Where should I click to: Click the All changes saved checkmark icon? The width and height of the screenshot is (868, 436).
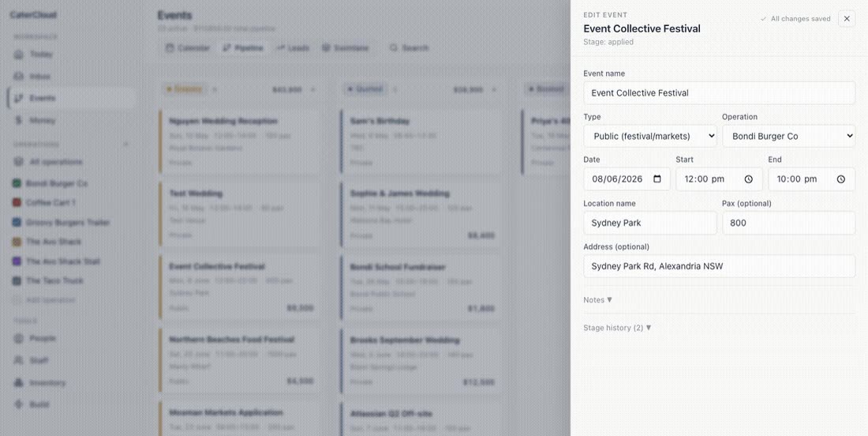764,19
